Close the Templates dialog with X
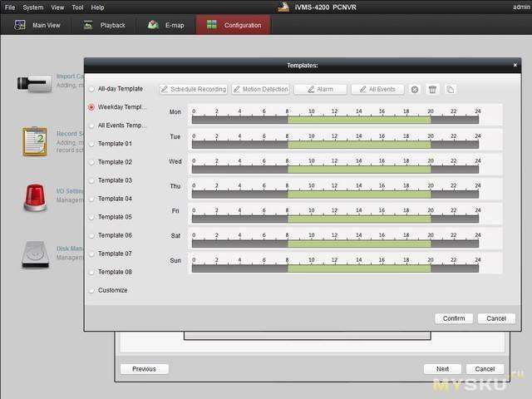The width and height of the screenshot is (532, 399). pos(515,65)
